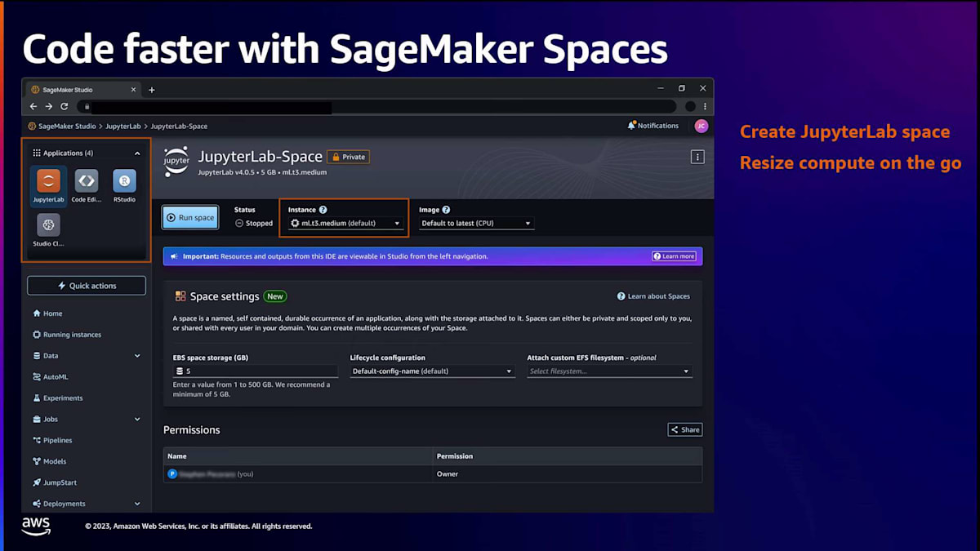The width and height of the screenshot is (980, 551).
Task: Click the Instance help info icon
Action: tap(323, 210)
